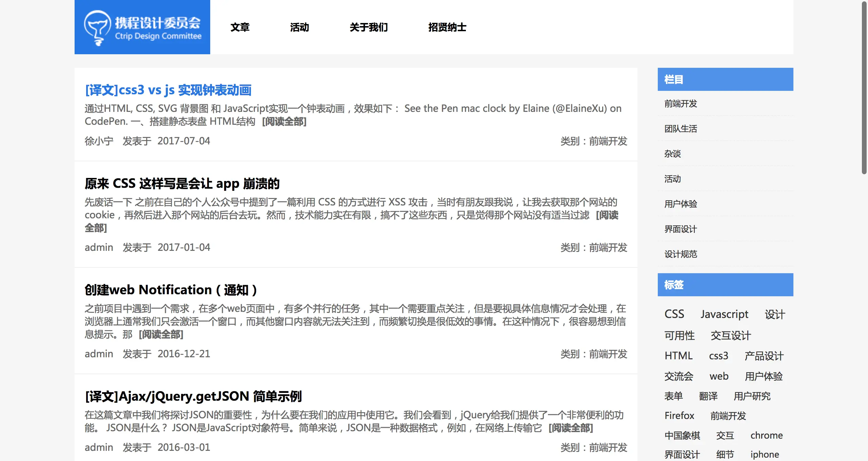Open article "Ajax/jQuery.getJSON 简单示例"

coord(193,396)
